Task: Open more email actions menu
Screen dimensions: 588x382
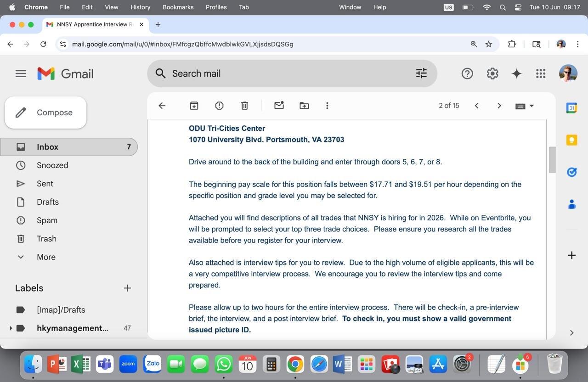Action: (x=327, y=106)
